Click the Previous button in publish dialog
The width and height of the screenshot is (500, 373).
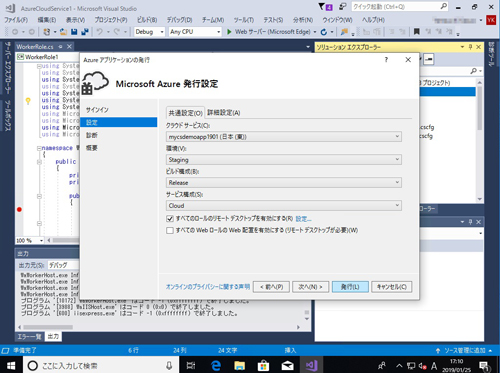point(271,287)
